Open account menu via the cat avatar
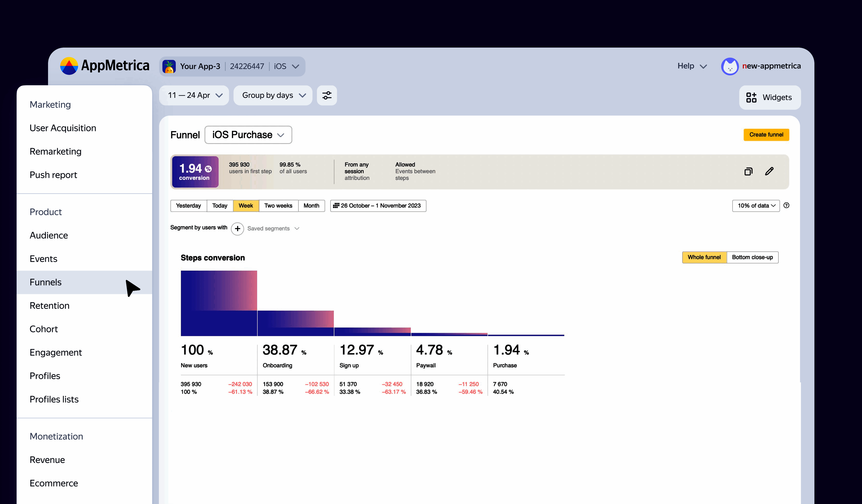The width and height of the screenshot is (862, 504). 730,66
